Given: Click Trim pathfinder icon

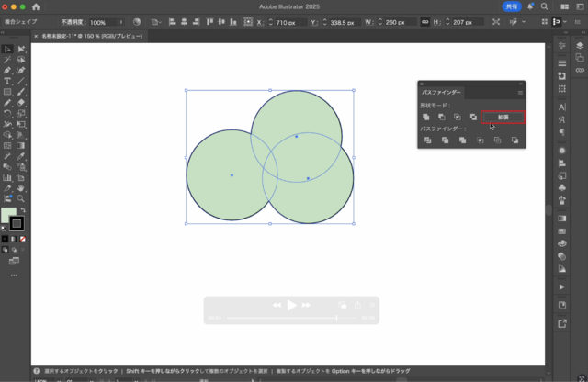Looking at the screenshot, I should (x=445, y=140).
